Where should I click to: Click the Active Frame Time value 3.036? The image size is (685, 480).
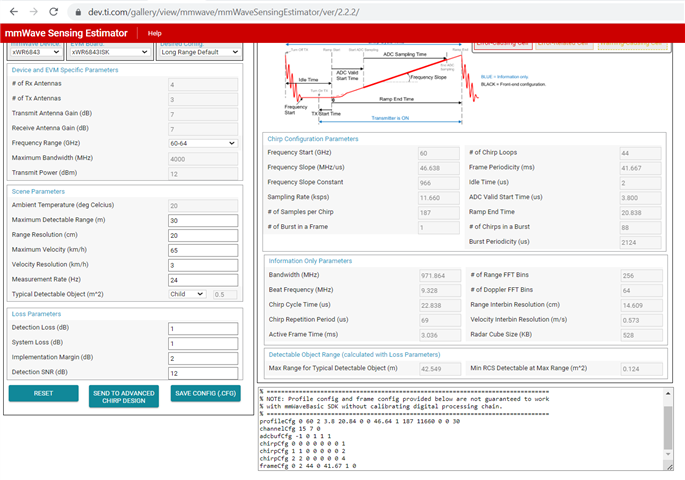[x=440, y=335]
